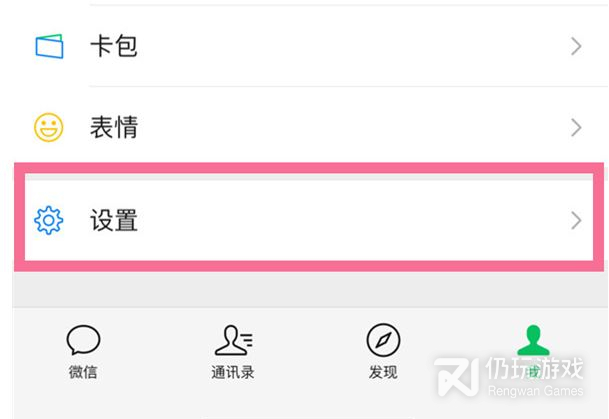Open the 卡包 text entry
Viewport: 609px width, 419px height.
(113, 46)
